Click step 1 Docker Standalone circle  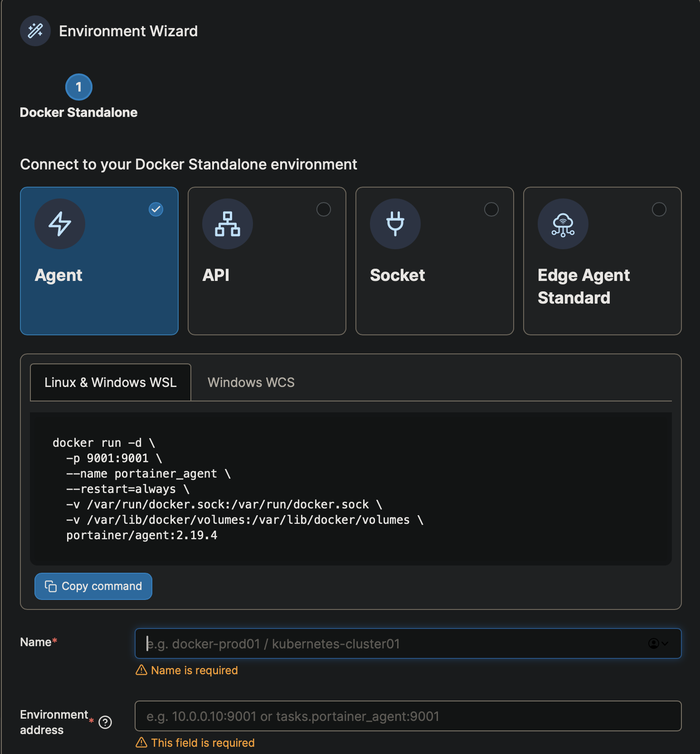click(79, 87)
